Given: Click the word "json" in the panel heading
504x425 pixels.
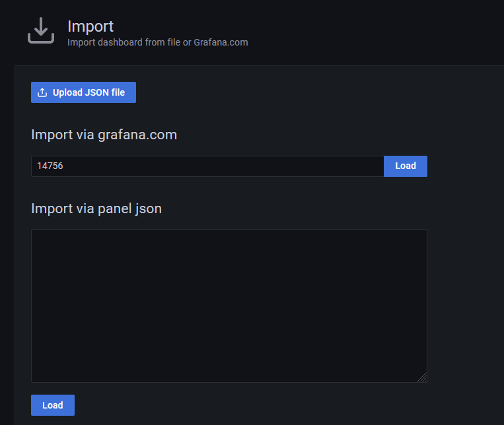Looking at the screenshot, I should [148, 209].
